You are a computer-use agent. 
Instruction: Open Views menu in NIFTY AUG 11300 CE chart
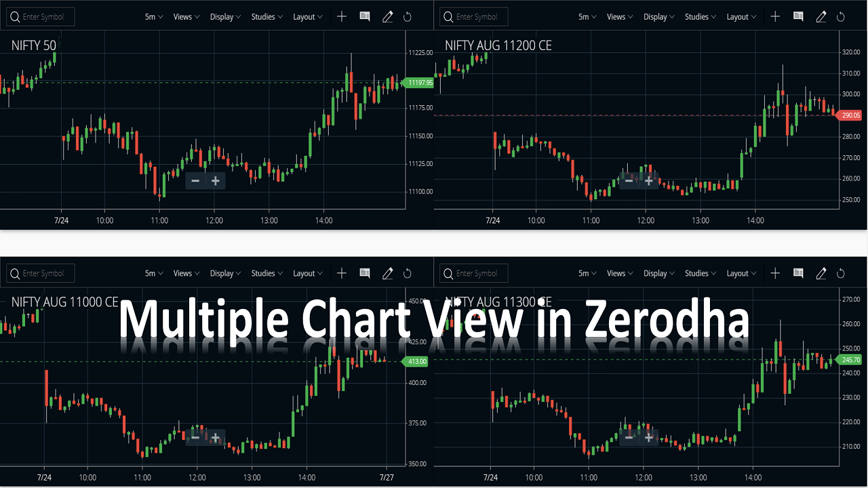pos(620,273)
